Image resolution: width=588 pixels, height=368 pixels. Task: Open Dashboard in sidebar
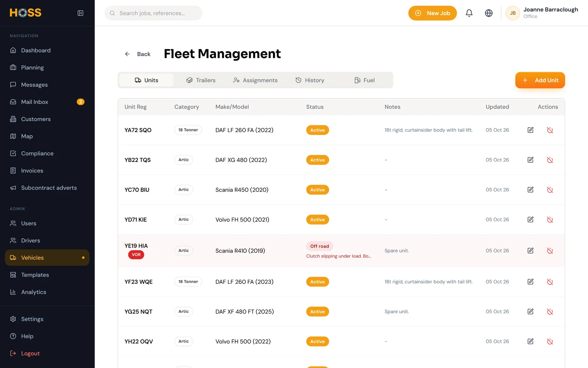tap(47, 50)
